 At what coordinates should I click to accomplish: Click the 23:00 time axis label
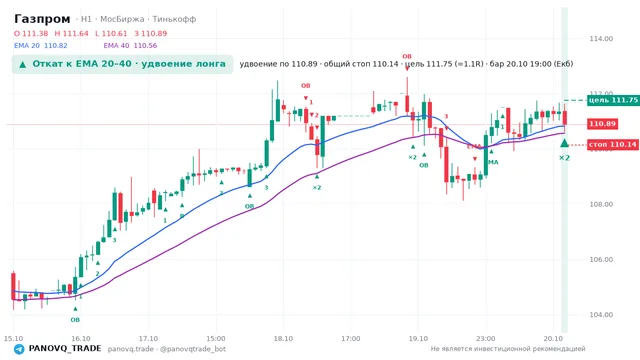486,339
